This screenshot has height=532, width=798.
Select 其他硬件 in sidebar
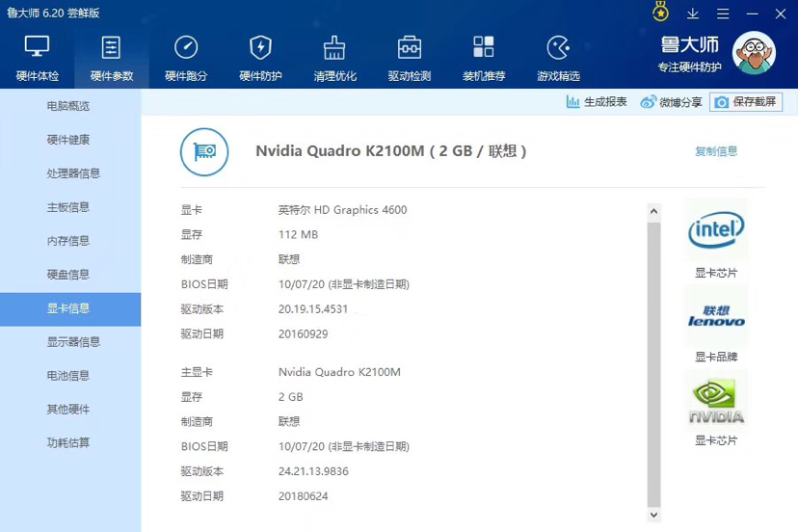coord(68,410)
